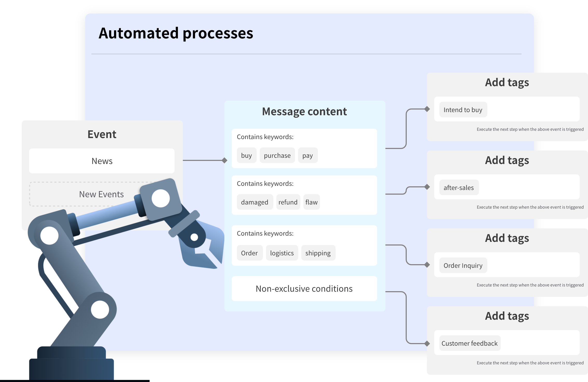Select the 'shipping' keyword chip
Screen dimensions: 588x382
[318, 253]
